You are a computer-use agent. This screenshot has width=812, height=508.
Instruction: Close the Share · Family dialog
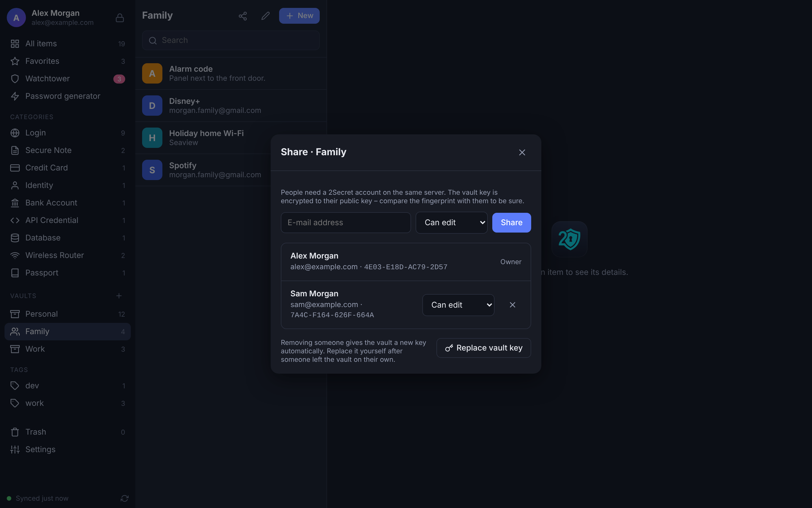click(522, 152)
